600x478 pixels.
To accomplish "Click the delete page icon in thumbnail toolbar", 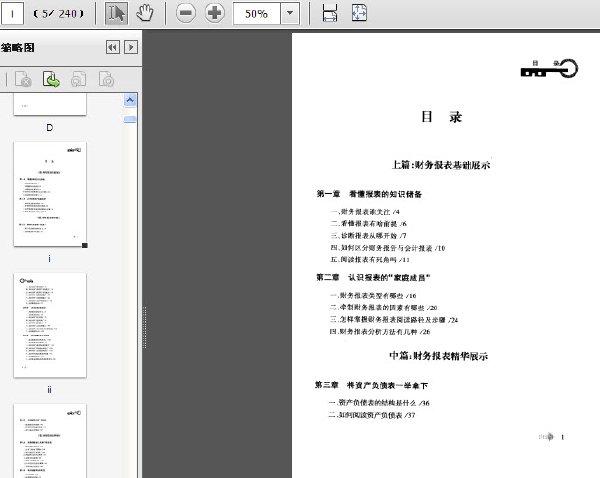I will click(23, 79).
